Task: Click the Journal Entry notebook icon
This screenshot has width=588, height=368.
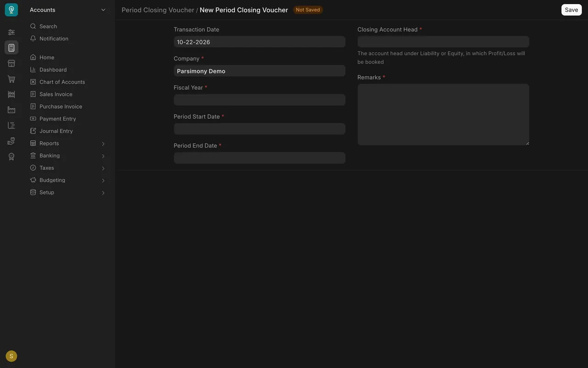Action: 33,131
